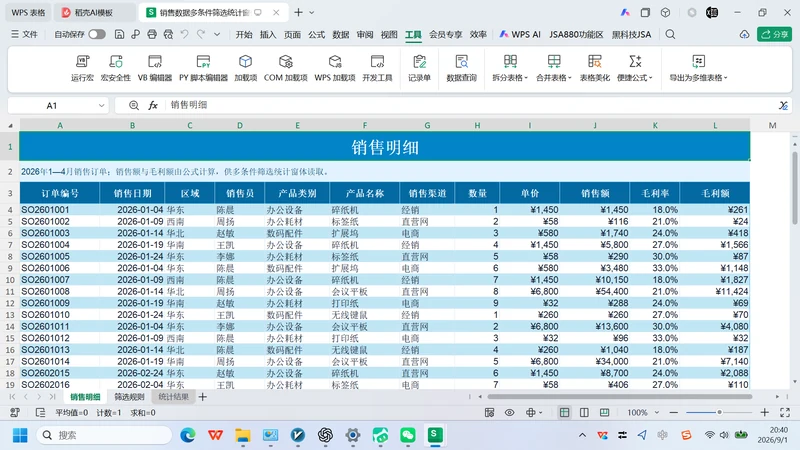Screen dimensions: 800x450
Task: Click the zoom slider handle
Action: (x=719, y=412)
